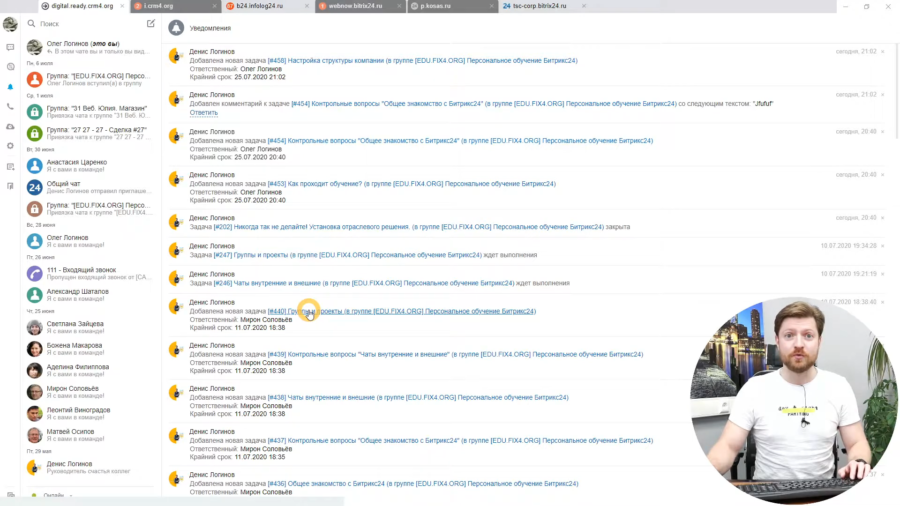Viewport: 900px width, 506px height.
Task: Open chat with Светлана Зайцева
Action: (89, 327)
